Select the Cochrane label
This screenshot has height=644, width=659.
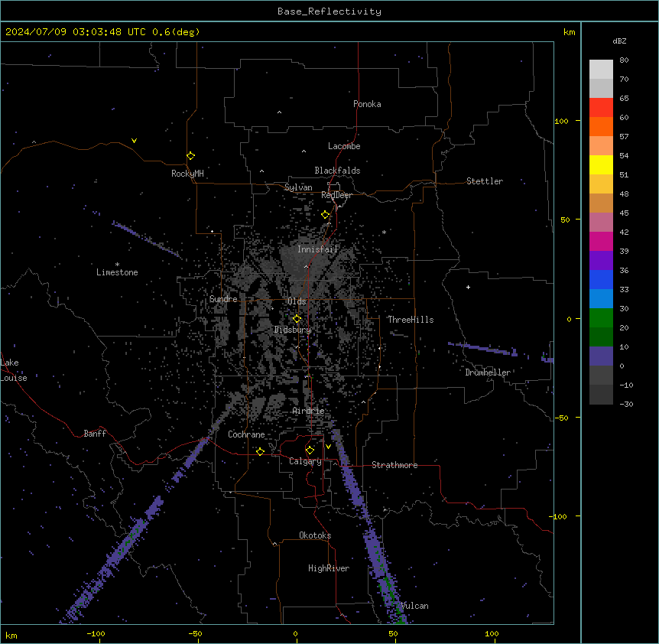[x=246, y=434]
